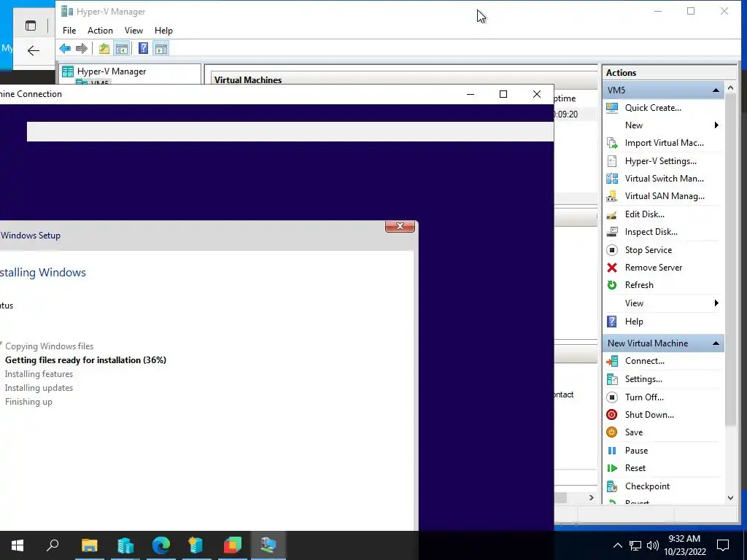Toggle the Show/Hide Console Tree toolbar icon

point(122,48)
